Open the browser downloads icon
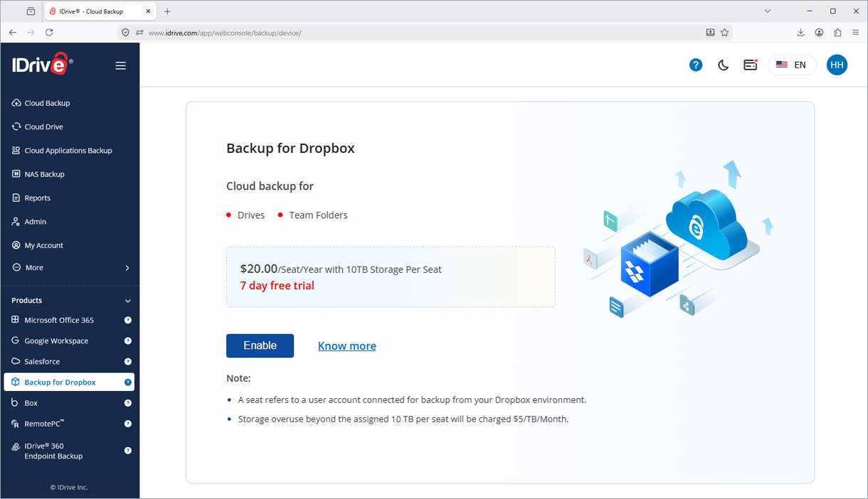 point(800,33)
